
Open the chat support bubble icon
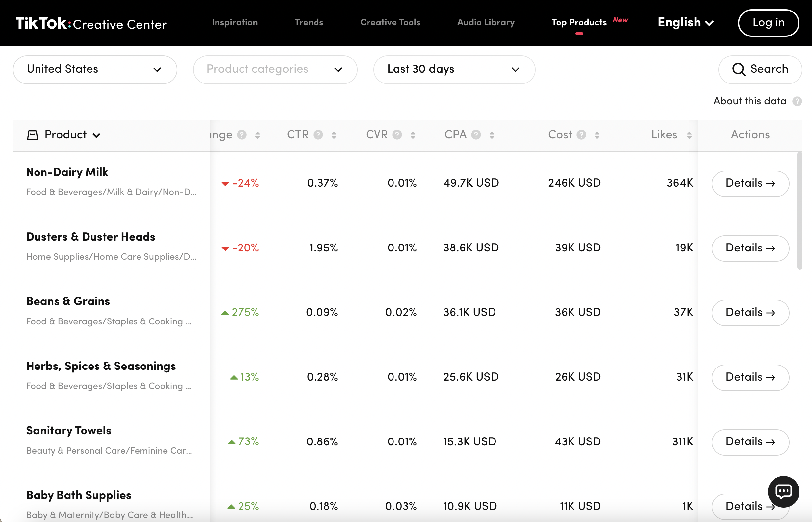point(783,491)
